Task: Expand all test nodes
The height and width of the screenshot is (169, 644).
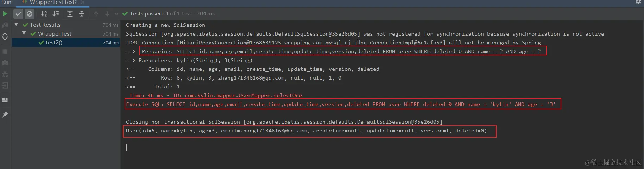Action: [x=70, y=14]
